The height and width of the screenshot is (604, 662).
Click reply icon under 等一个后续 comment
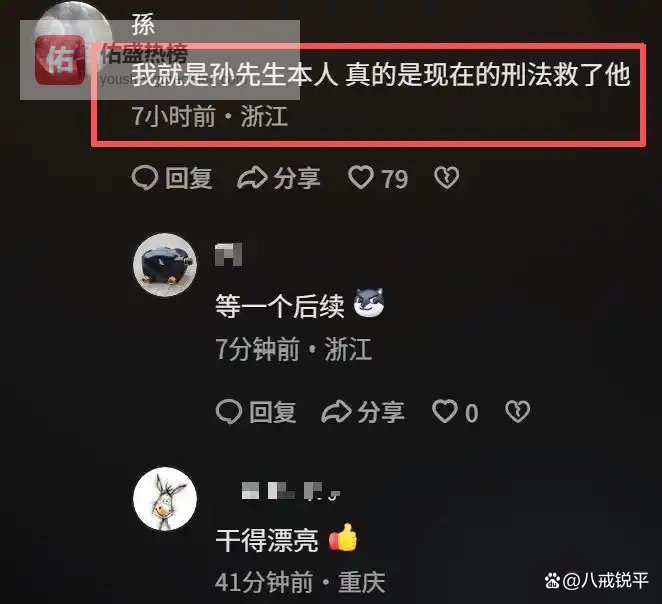pyautogui.click(x=229, y=412)
